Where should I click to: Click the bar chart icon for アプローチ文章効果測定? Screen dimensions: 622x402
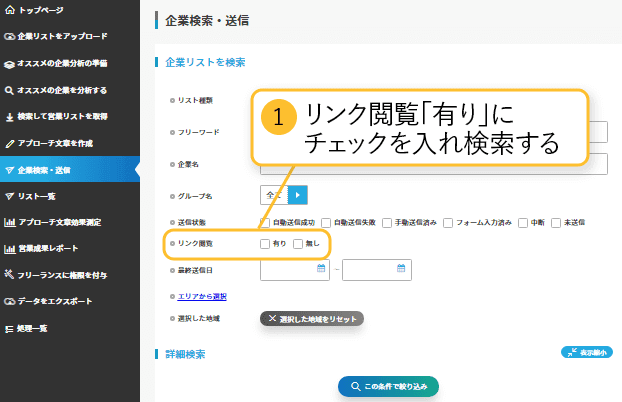(x=10, y=222)
